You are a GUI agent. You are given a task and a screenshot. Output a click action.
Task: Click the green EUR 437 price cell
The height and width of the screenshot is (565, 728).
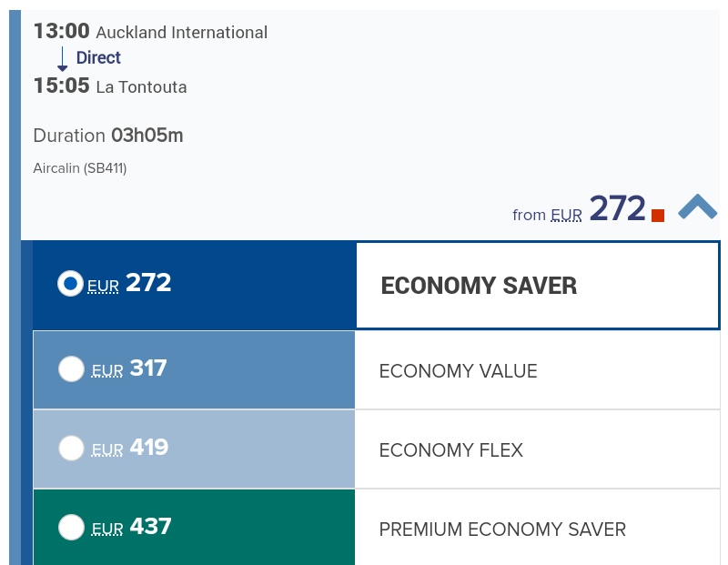pos(194,528)
